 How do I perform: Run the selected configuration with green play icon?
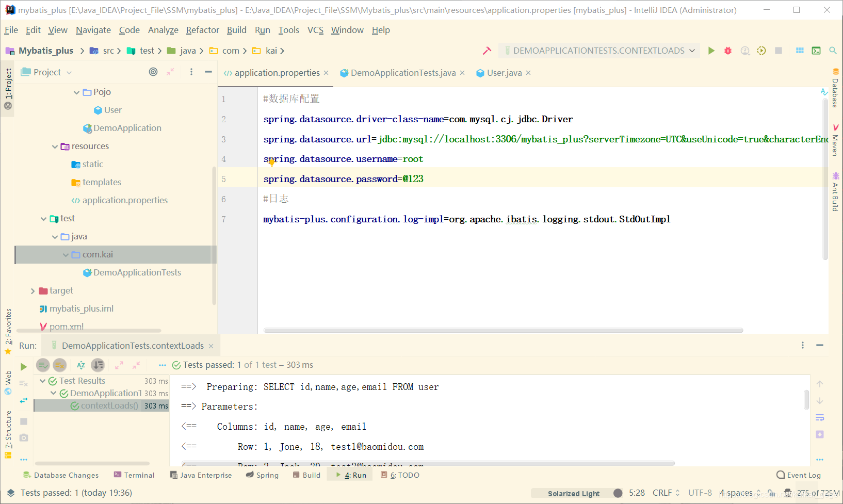[x=711, y=51]
